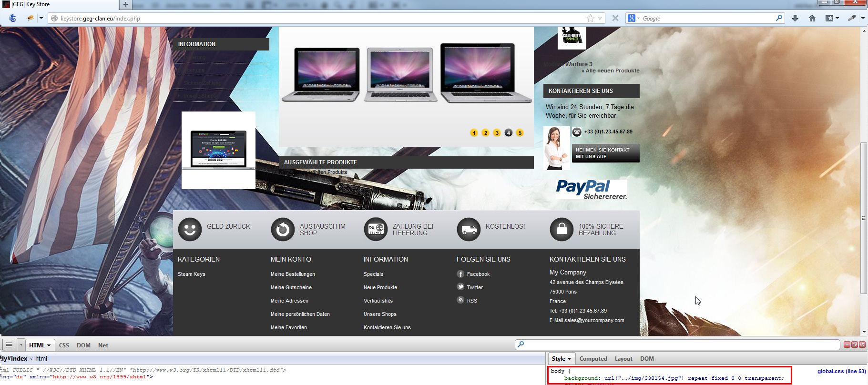Open the HTML panel options dropdown

tap(49, 345)
